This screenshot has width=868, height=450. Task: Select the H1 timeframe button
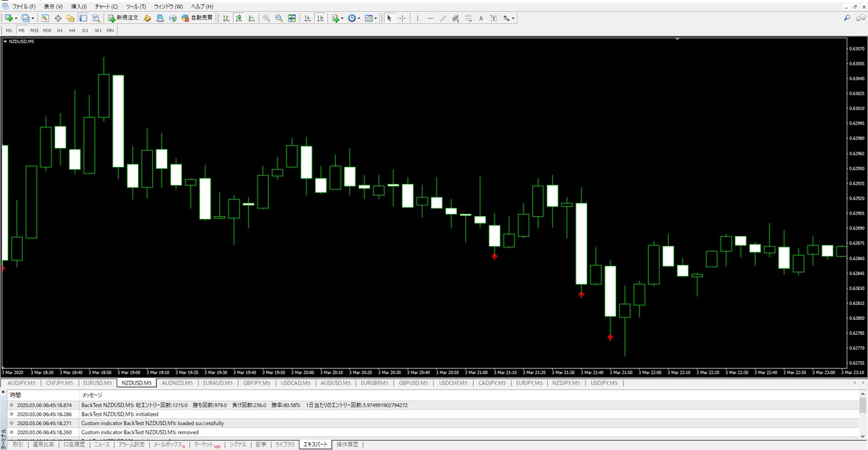[x=60, y=31]
